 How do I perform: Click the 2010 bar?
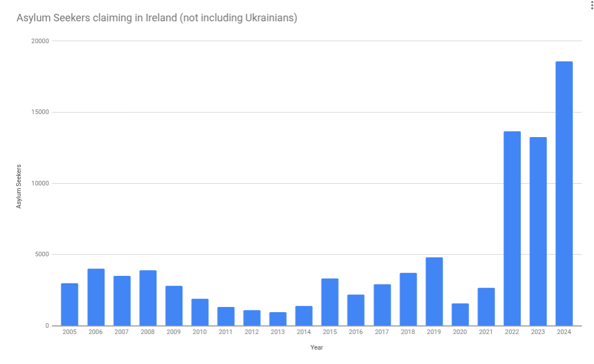tap(200, 312)
